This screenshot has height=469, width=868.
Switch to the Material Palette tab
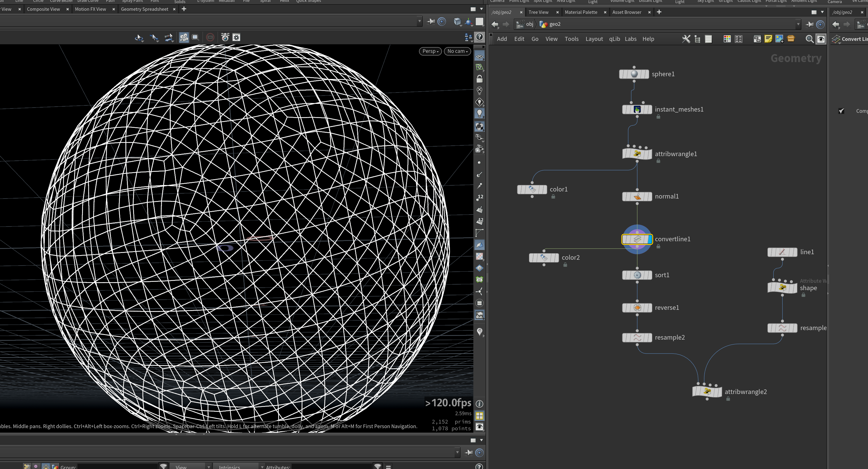coord(581,12)
